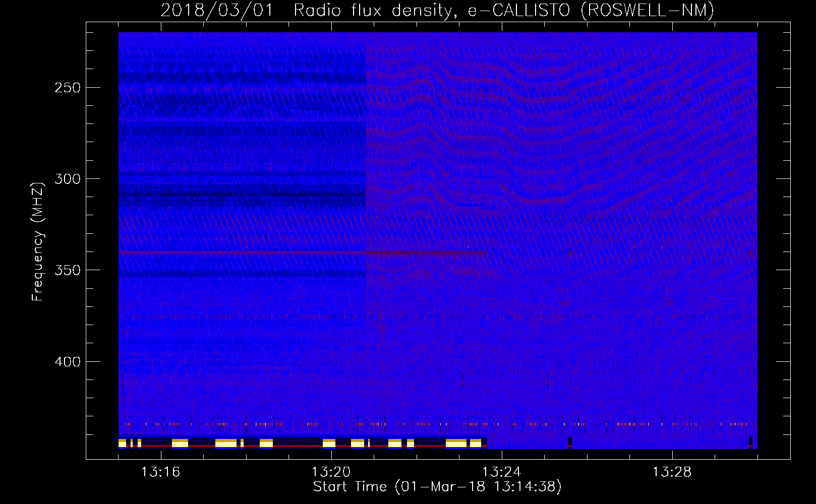
Task: Click the 400 frequency tick label
Action: click(68, 362)
